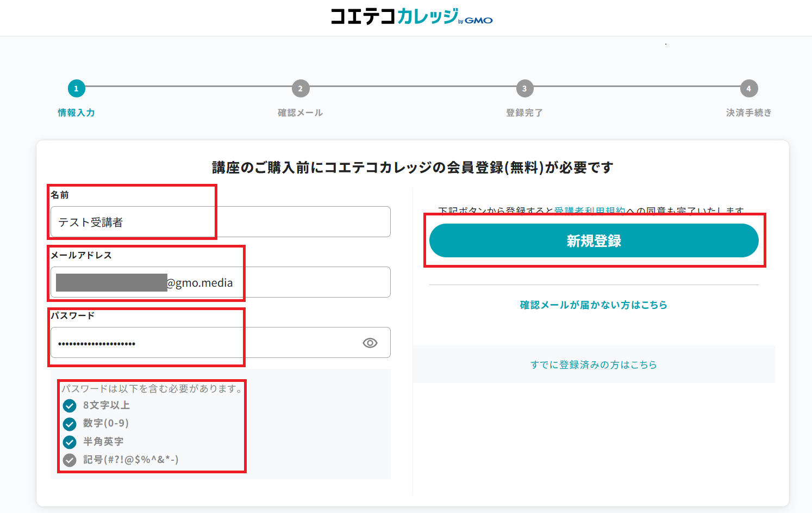The height and width of the screenshot is (513, 812).
Task: Toggle password visibility eye icon
Action: [370, 343]
